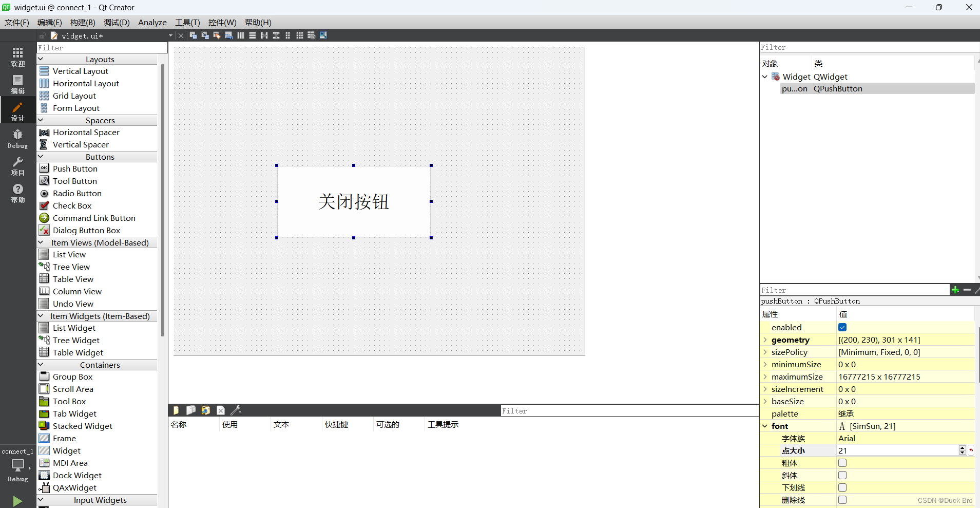This screenshot has height=508, width=980.
Task: Open Action Editor configure wrench icon
Action: point(236,410)
